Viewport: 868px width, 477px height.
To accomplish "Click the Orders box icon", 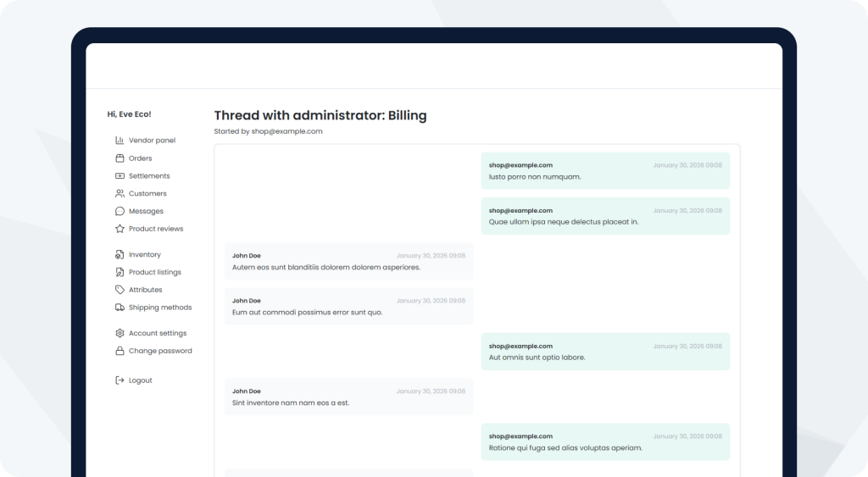I will pos(120,158).
